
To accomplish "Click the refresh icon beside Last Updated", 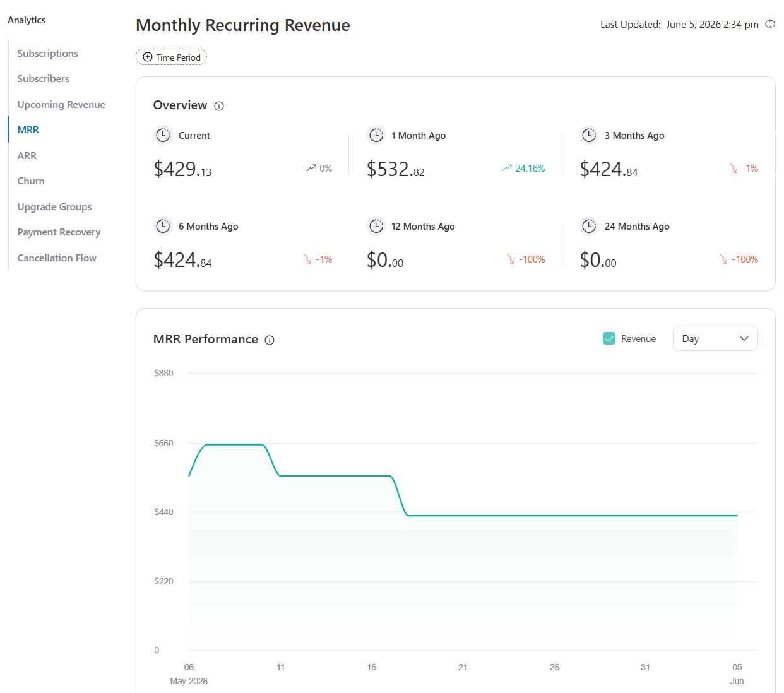I will point(770,24).
